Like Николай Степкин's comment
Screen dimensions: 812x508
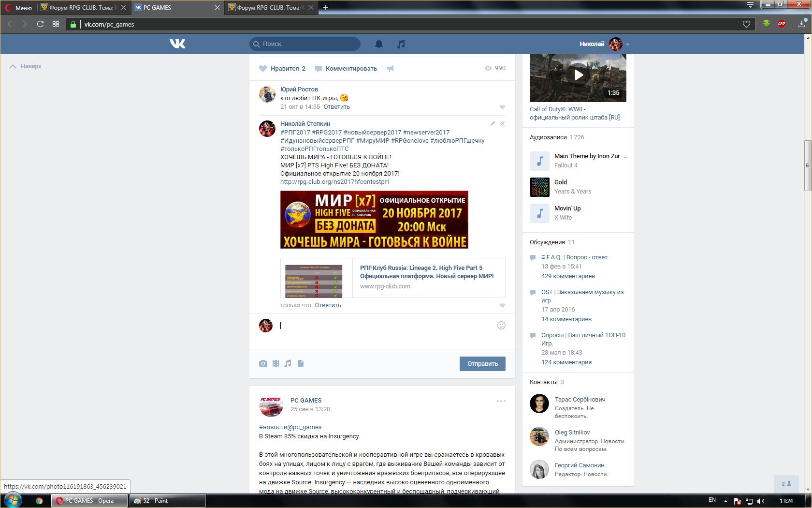pos(502,306)
